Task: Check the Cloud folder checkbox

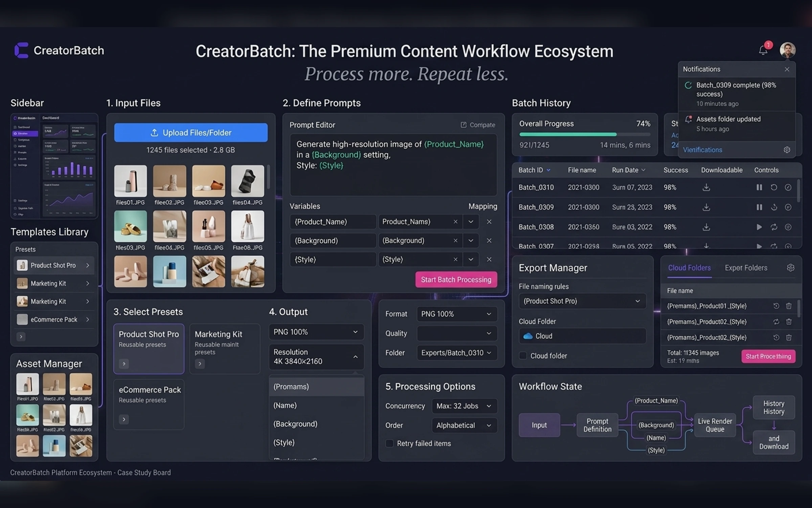Action: pos(523,356)
